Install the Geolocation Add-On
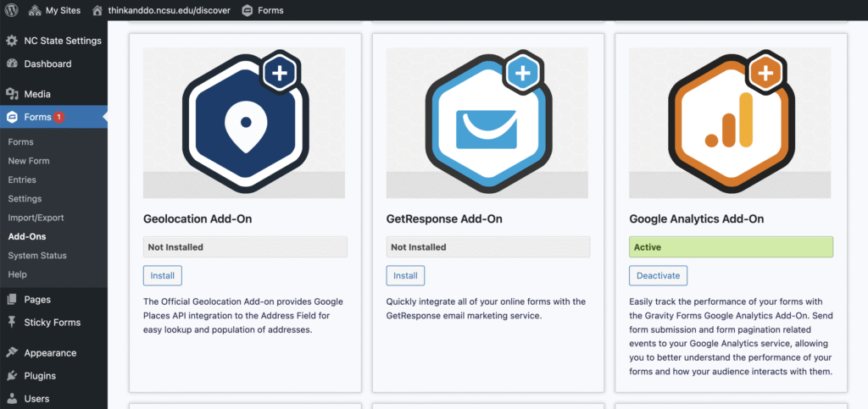The height and width of the screenshot is (409, 868). pos(162,275)
